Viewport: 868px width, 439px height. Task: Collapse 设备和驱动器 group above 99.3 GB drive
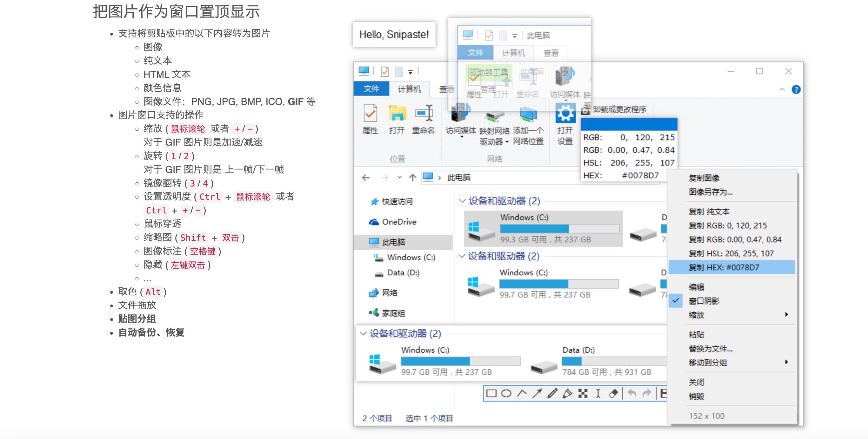pos(462,201)
